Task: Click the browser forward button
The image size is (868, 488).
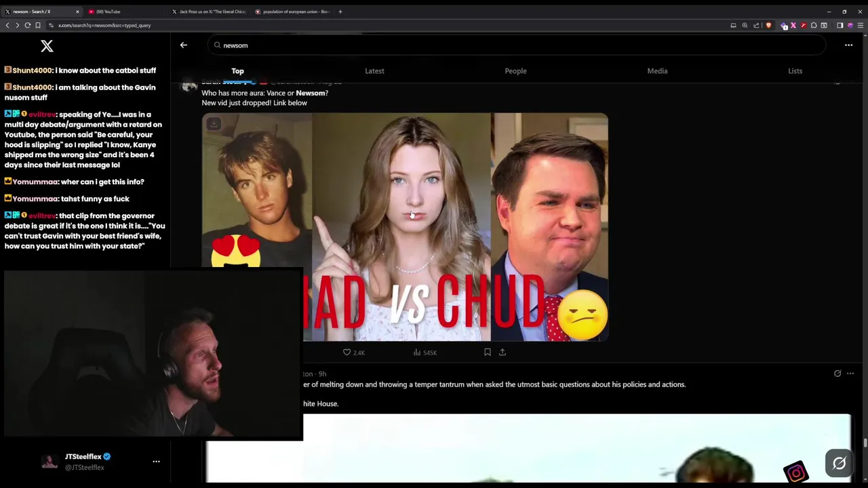Action: pyautogui.click(x=18, y=25)
